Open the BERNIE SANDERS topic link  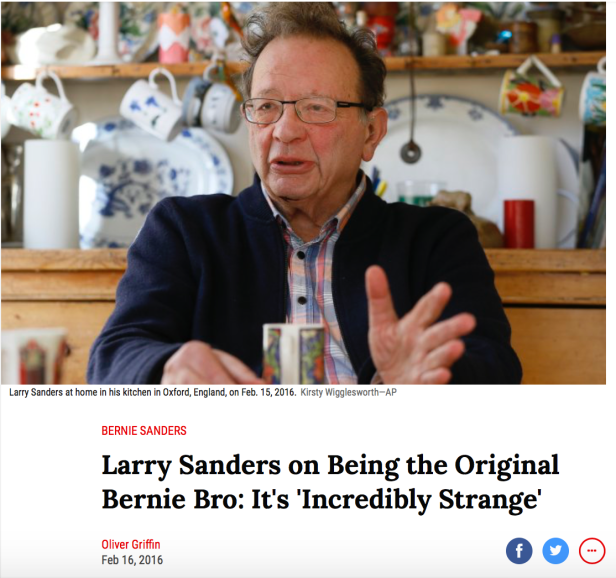pyautogui.click(x=144, y=431)
